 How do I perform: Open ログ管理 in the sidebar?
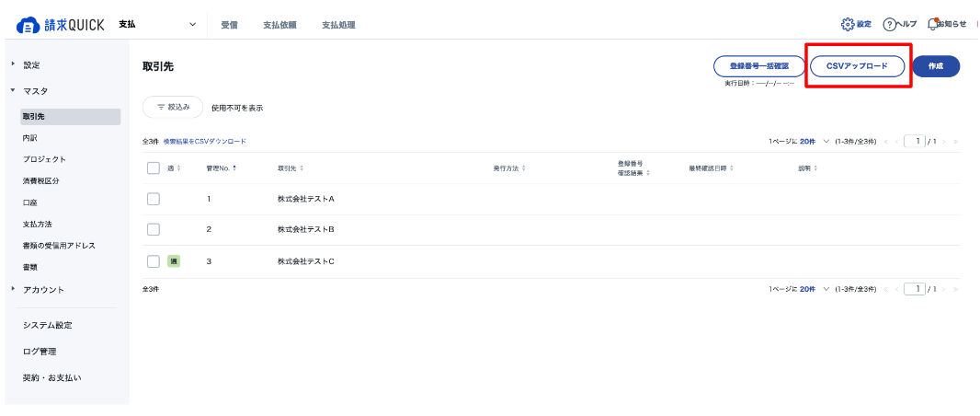pos(40,352)
